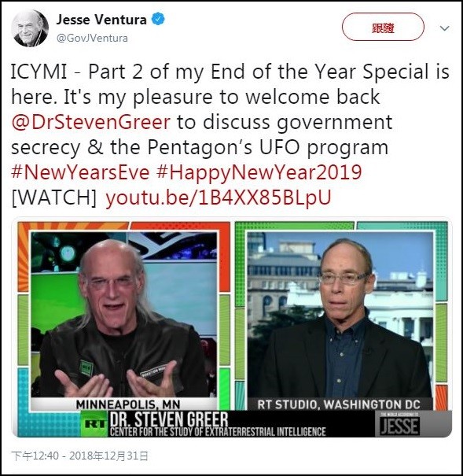Screen dimensions: 463x476
Task: Open the @DrStevenGreer mention link
Action: 91,122
